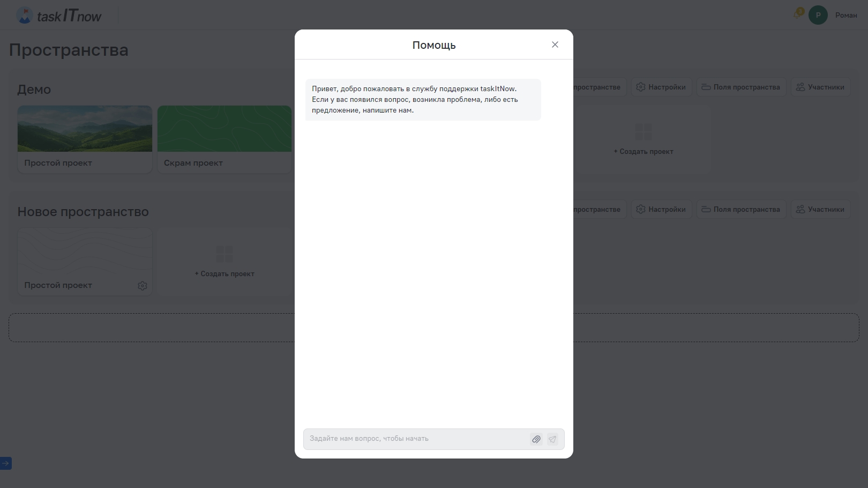
Task: Expand the sidebar with blue arrow button
Action: pyautogui.click(x=5, y=463)
